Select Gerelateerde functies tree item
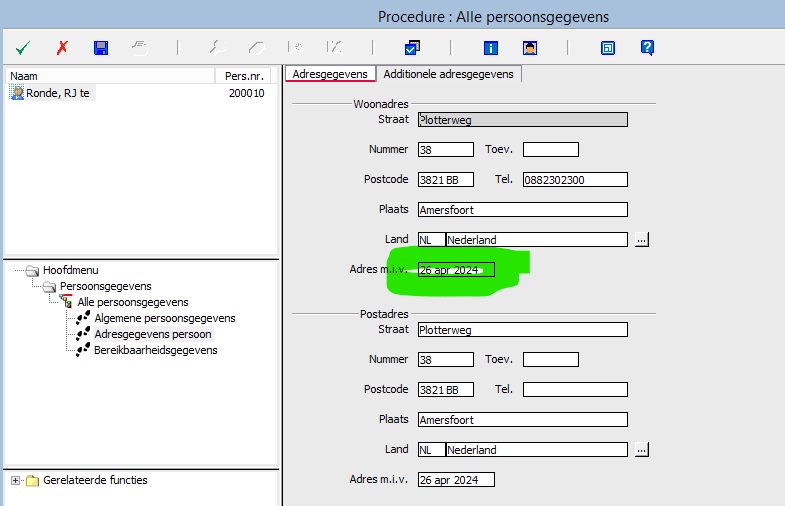The height and width of the screenshot is (506, 785). click(95, 480)
